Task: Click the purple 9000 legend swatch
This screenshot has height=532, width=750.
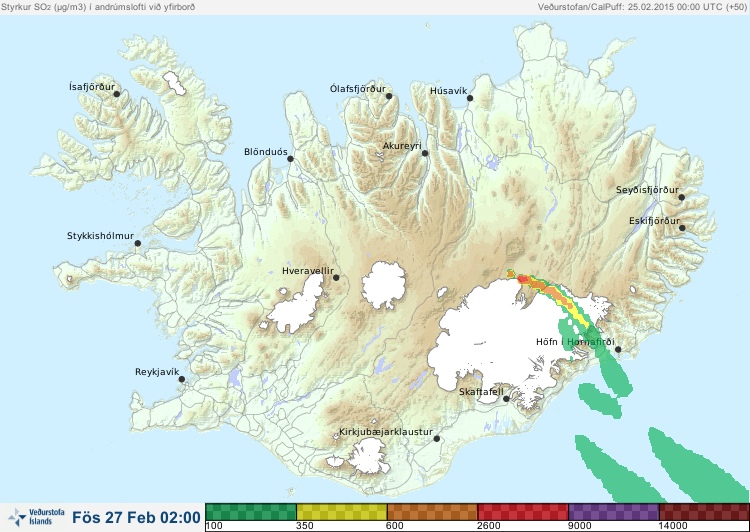Action: point(614,512)
